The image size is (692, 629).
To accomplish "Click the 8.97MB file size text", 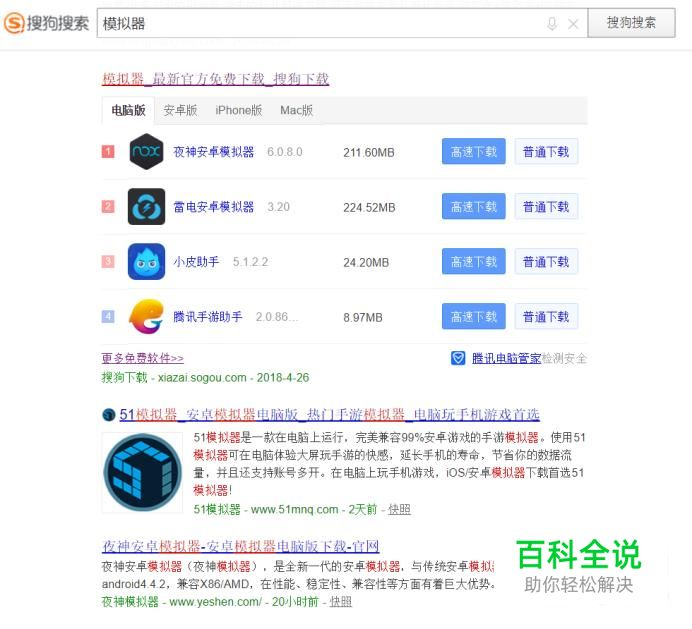I will coord(363,317).
